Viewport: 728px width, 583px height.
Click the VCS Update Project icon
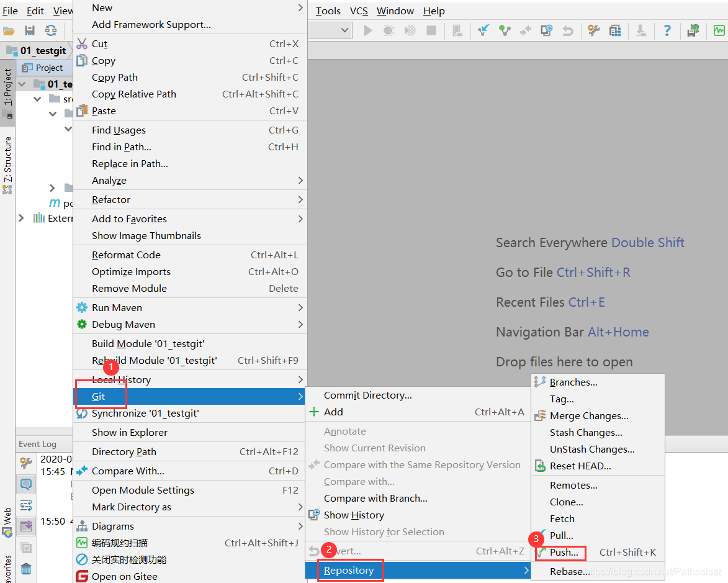click(x=483, y=30)
